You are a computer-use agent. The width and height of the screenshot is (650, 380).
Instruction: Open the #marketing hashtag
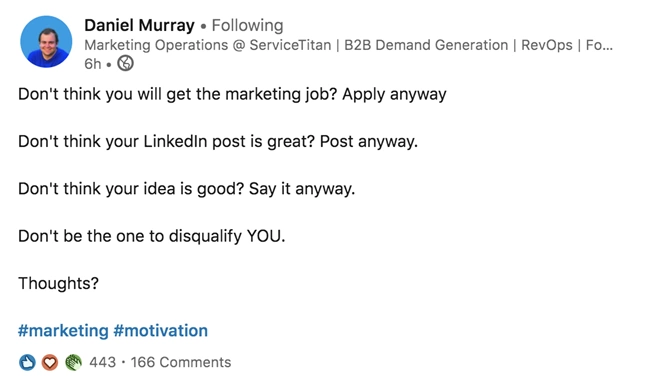63,331
